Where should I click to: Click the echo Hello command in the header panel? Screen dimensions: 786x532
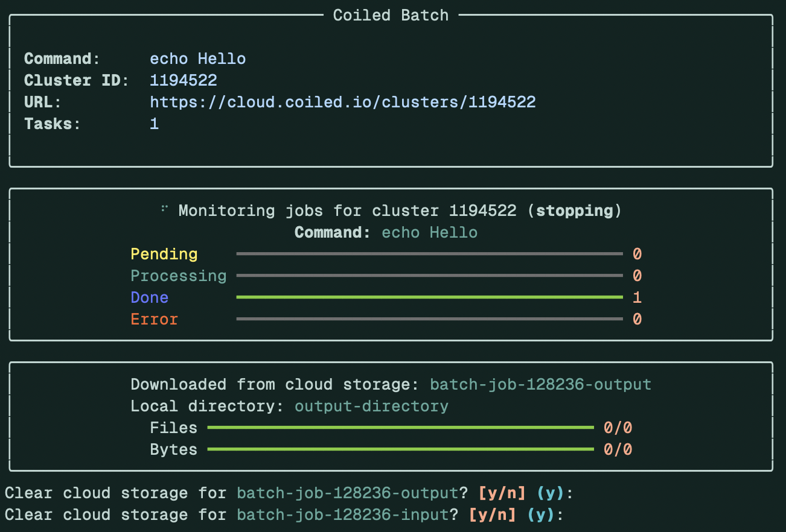point(197,59)
